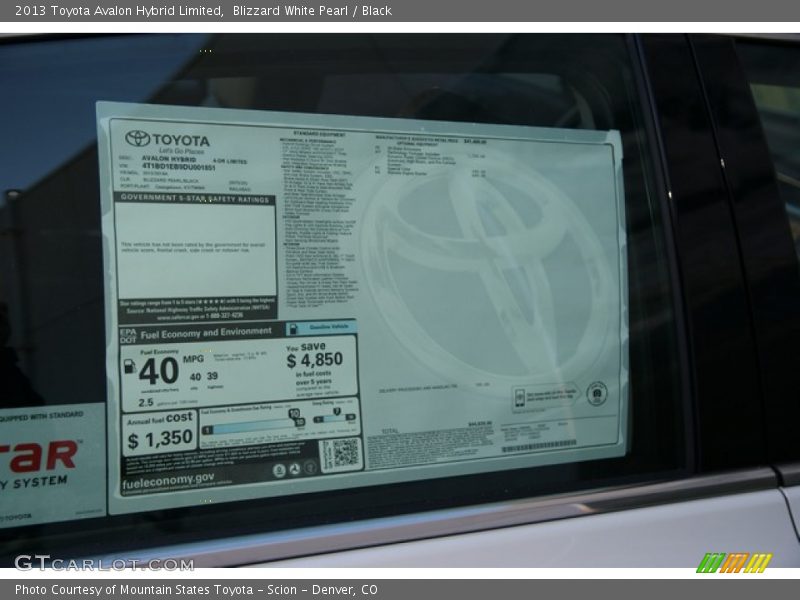Screen dimensions: 800x600
Task: Click the 'EPA DOT' badge on the fuel label
Action: pos(128,336)
